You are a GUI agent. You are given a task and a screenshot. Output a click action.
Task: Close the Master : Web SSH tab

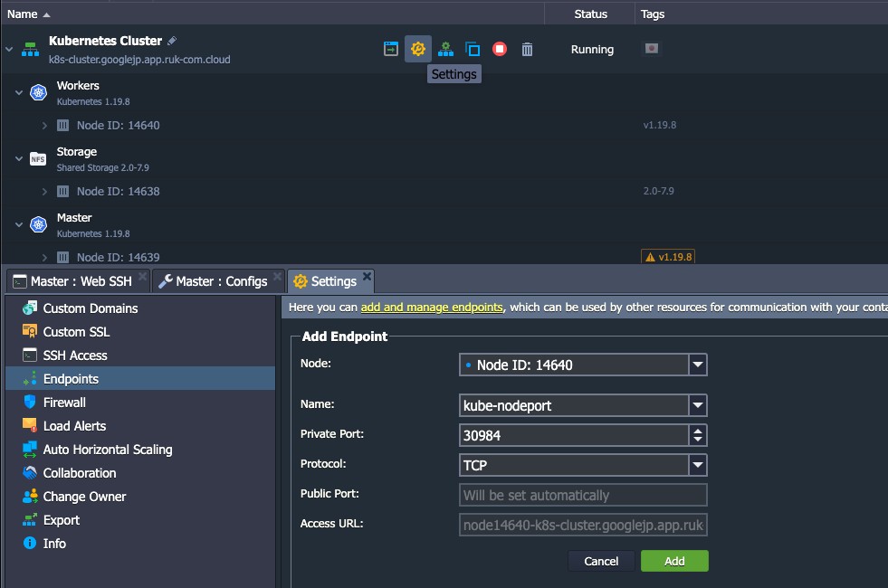coord(143,276)
